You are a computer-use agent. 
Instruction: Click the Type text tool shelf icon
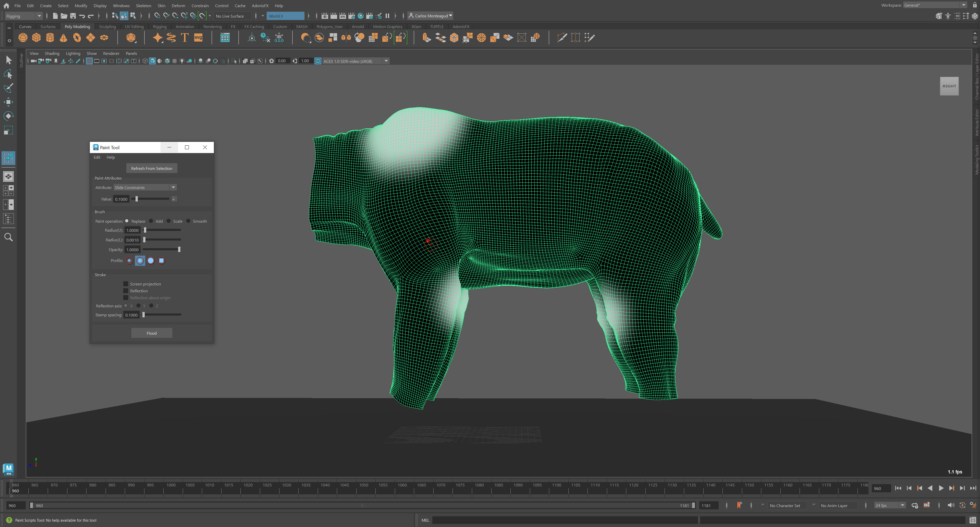185,38
